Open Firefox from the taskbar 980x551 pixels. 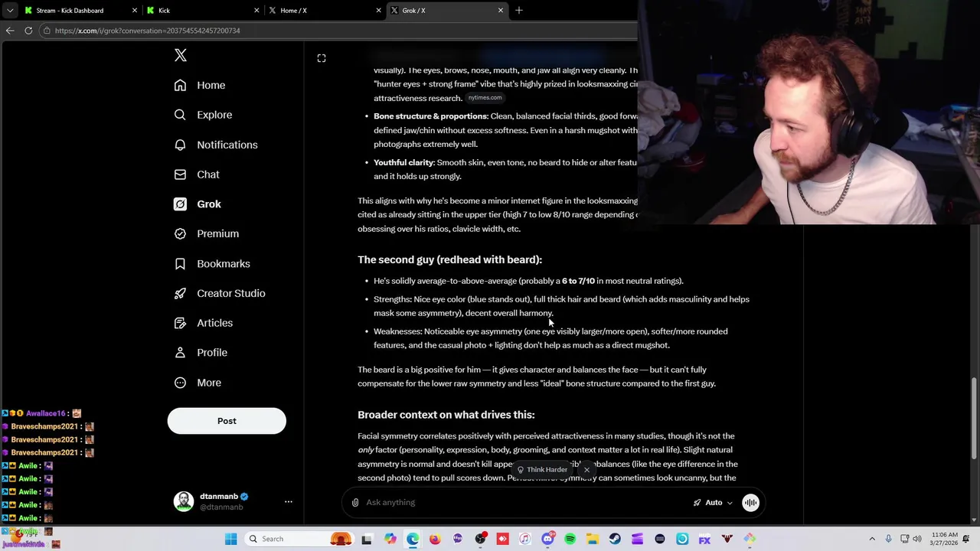435,540
